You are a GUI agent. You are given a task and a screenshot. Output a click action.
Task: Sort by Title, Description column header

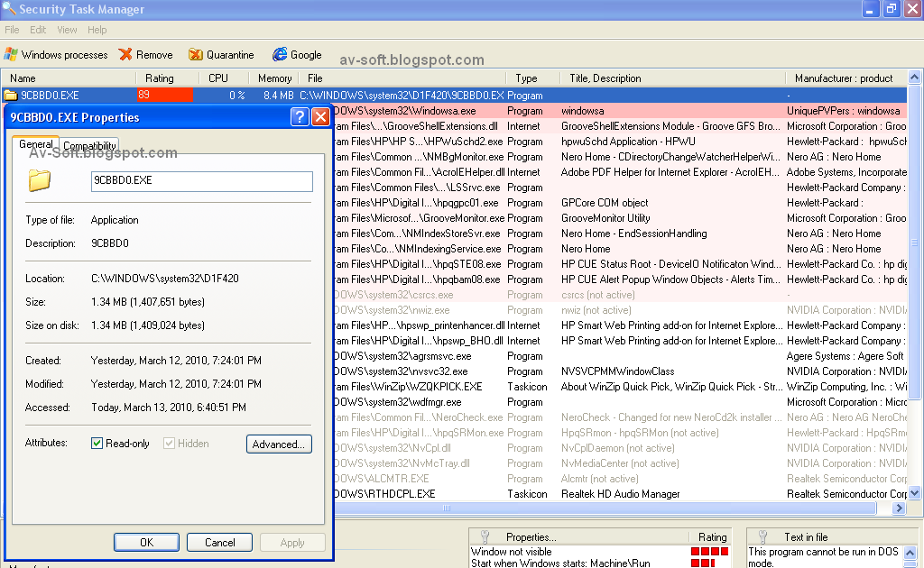(x=671, y=78)
